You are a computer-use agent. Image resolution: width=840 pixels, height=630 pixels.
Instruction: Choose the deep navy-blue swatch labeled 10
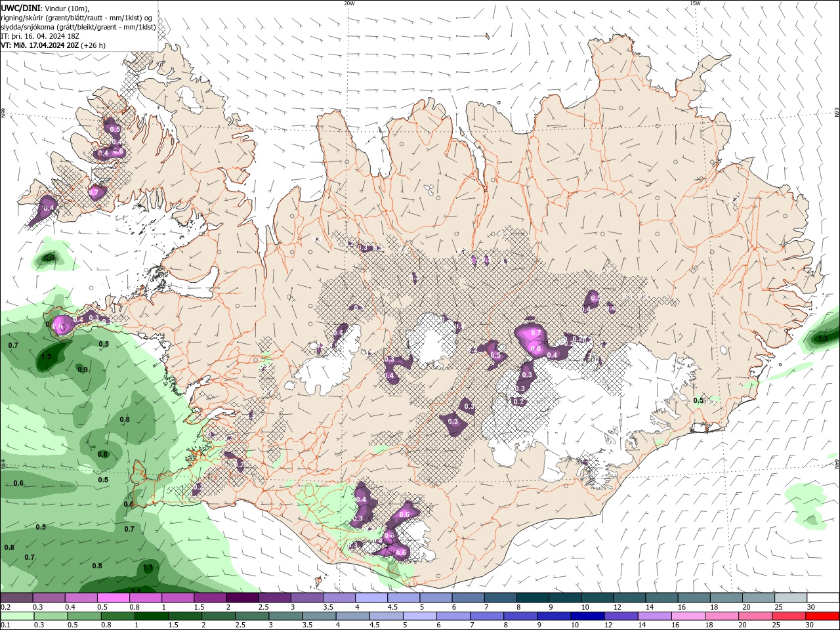click(587, 616)
